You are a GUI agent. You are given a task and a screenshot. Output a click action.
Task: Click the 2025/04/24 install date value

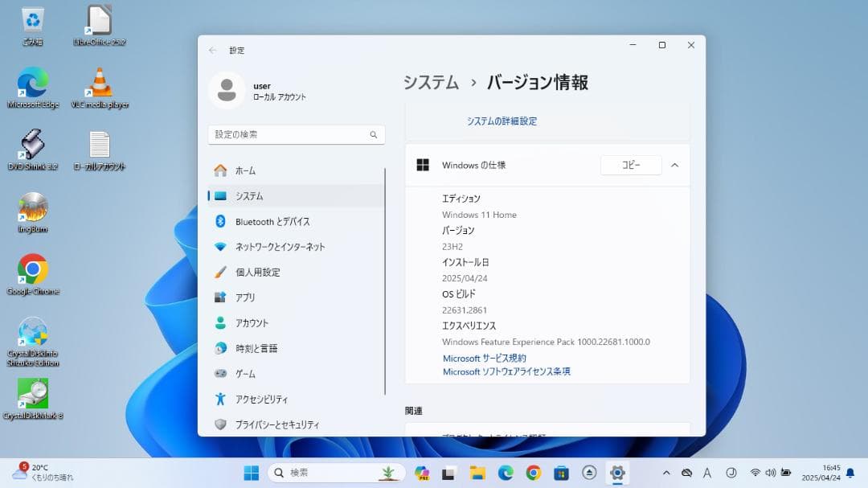pos(465,278)
